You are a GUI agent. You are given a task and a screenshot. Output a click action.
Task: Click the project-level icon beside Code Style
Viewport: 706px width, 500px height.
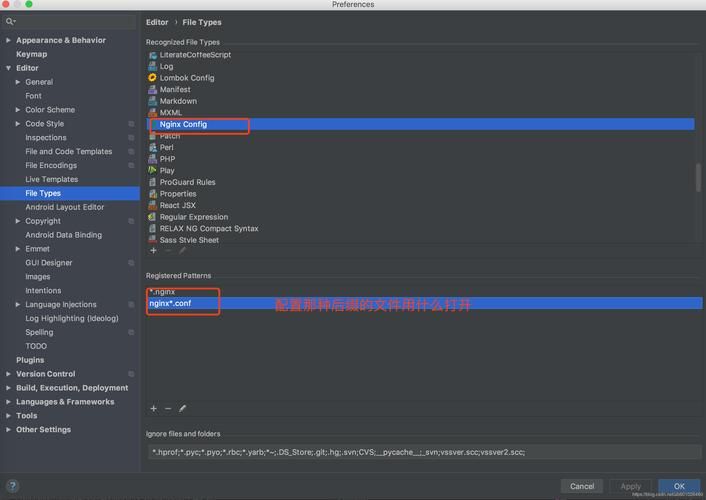pos(131,124)
